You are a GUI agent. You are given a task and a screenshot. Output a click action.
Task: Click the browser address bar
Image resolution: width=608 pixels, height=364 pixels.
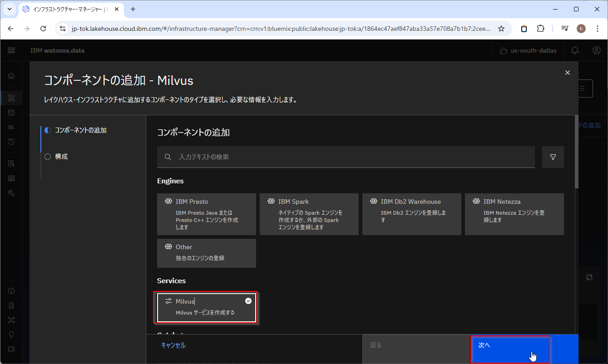pos(281,29)
